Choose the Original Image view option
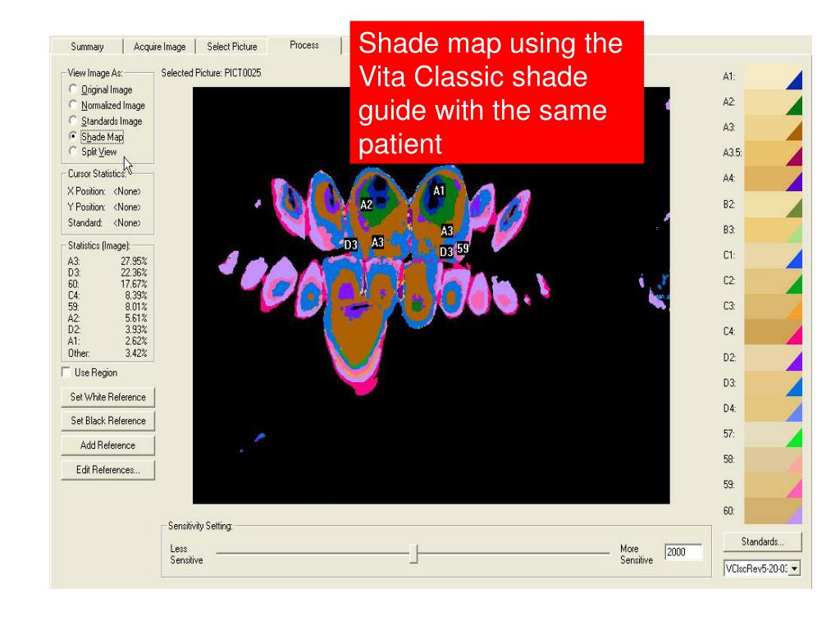Viewport: 840px width, 630px height. [x=101, y=89]
